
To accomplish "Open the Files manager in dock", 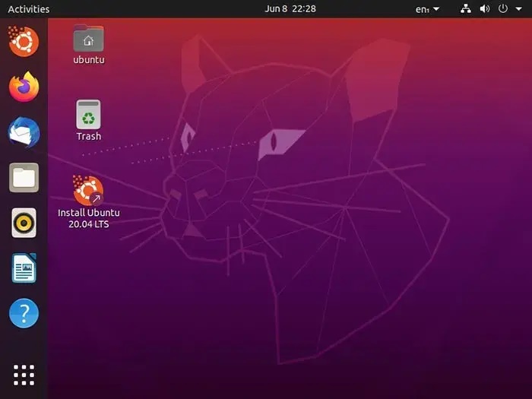I will (24, 177).
